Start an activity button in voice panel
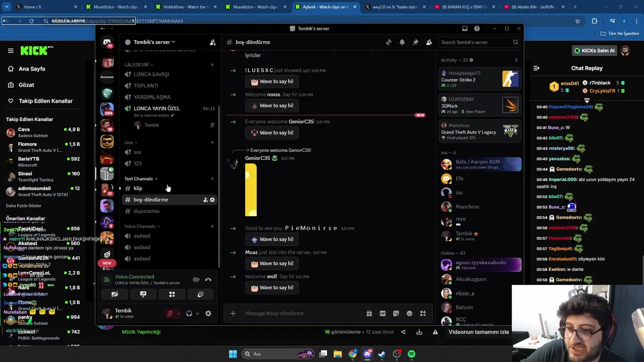The image size is (644, 362). point(172,295)
